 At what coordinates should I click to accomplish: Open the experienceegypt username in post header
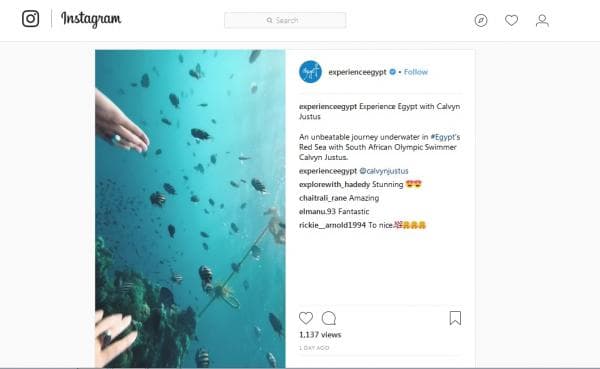(x=357, y=72)
